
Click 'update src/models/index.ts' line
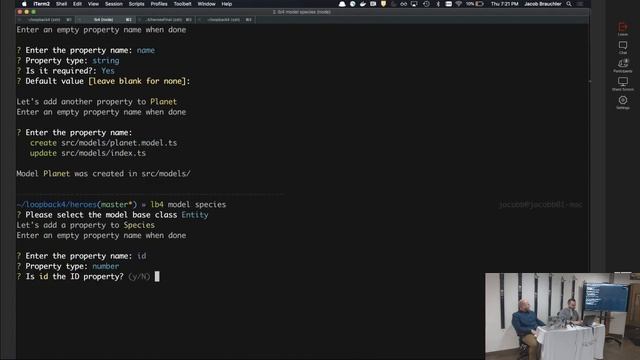click(x=88, y=153)
